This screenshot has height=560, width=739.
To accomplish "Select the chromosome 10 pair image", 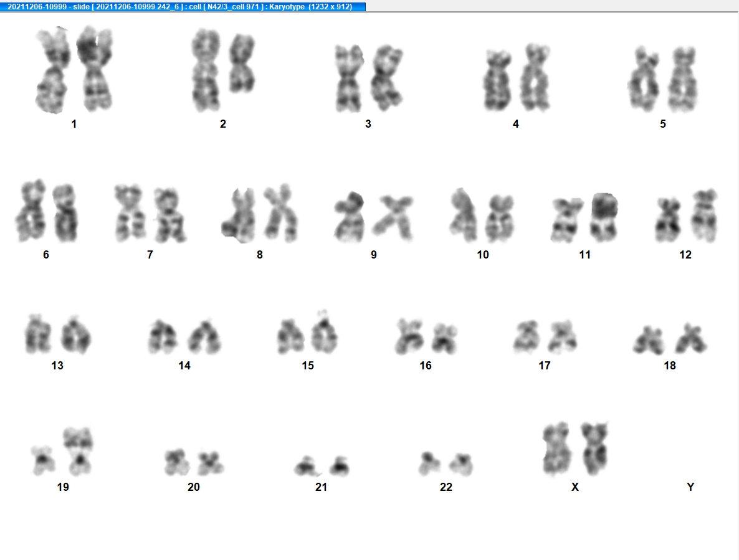I will click(x=482, y=215).
